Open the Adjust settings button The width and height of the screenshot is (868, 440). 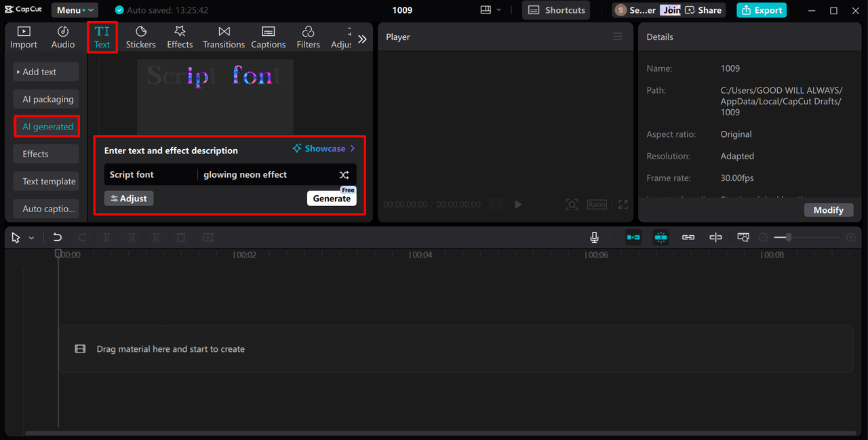point(129,198)
